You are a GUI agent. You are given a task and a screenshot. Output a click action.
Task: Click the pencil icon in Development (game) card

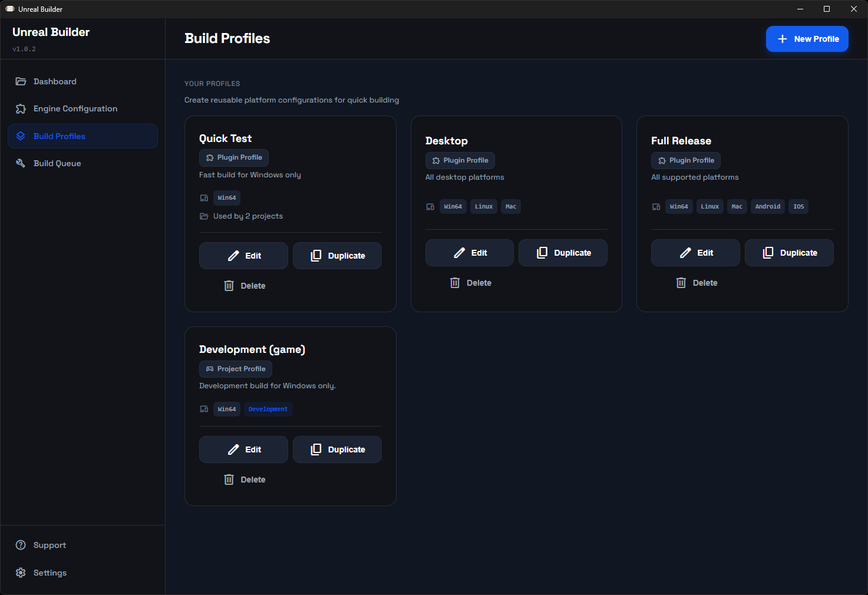(x=233, y=449)
